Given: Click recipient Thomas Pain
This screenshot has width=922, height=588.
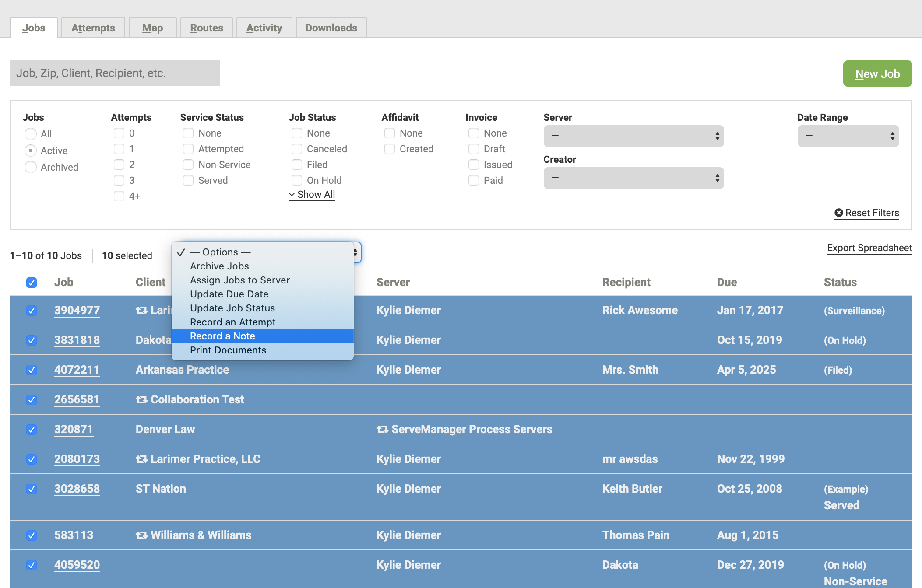Looking at the screenshot, I should (636, 535).
